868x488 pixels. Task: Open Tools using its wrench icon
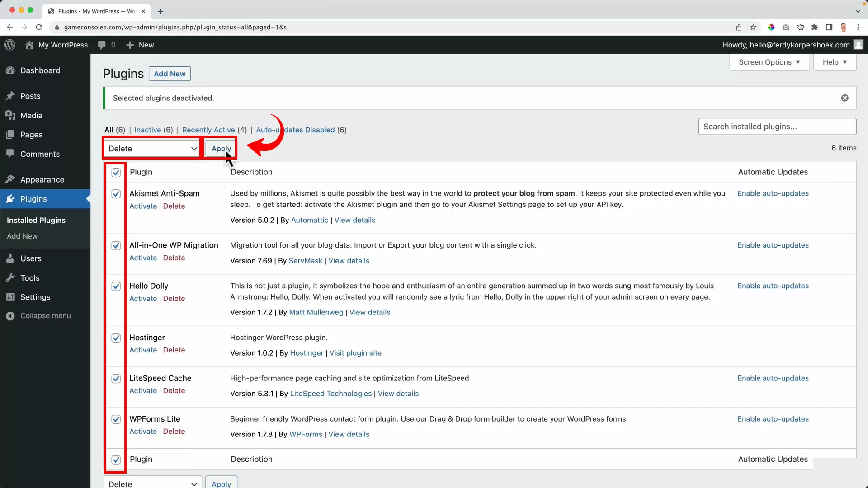pyautogui.click(x=10, y=278)
